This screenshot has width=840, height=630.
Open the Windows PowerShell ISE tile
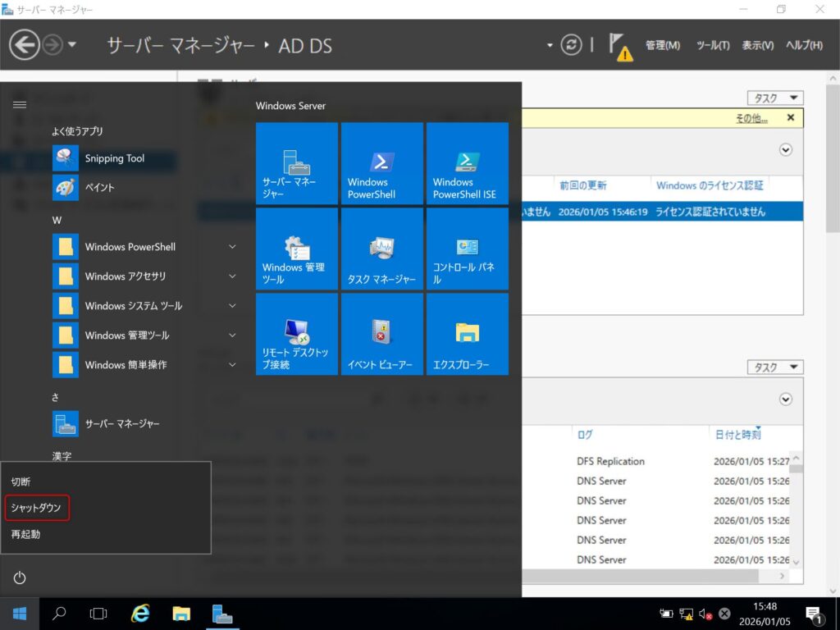[467, 164]
